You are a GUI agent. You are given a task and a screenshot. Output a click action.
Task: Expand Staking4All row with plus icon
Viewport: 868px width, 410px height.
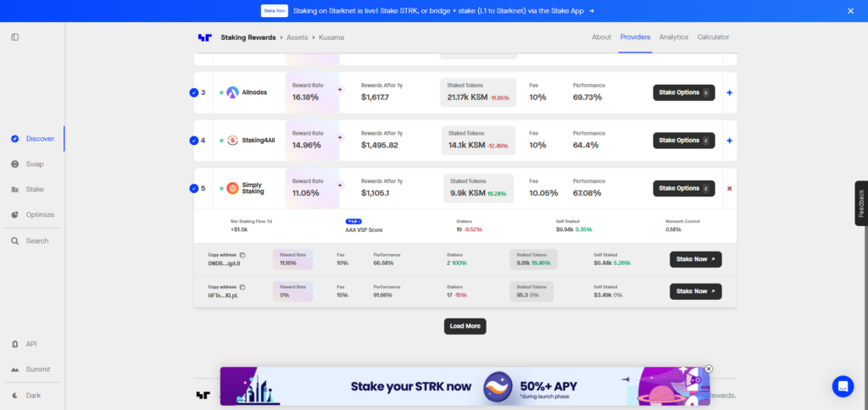click(729, 141)
